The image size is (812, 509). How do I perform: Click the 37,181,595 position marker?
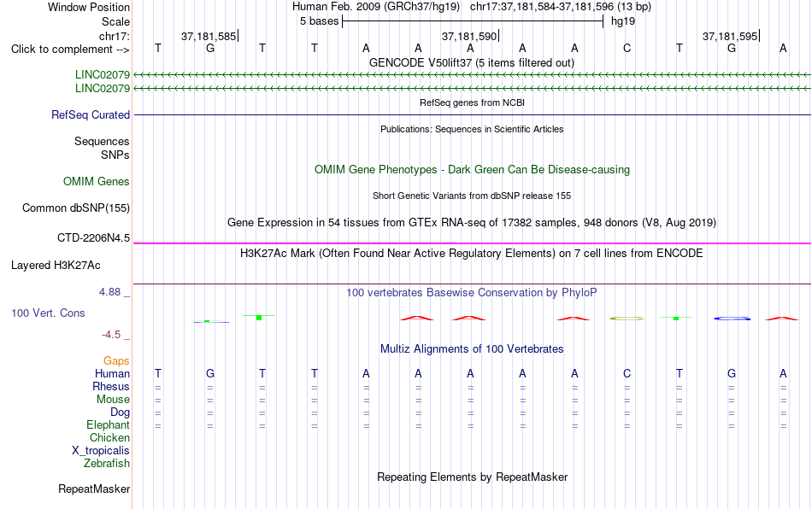(x=730, y=36)
